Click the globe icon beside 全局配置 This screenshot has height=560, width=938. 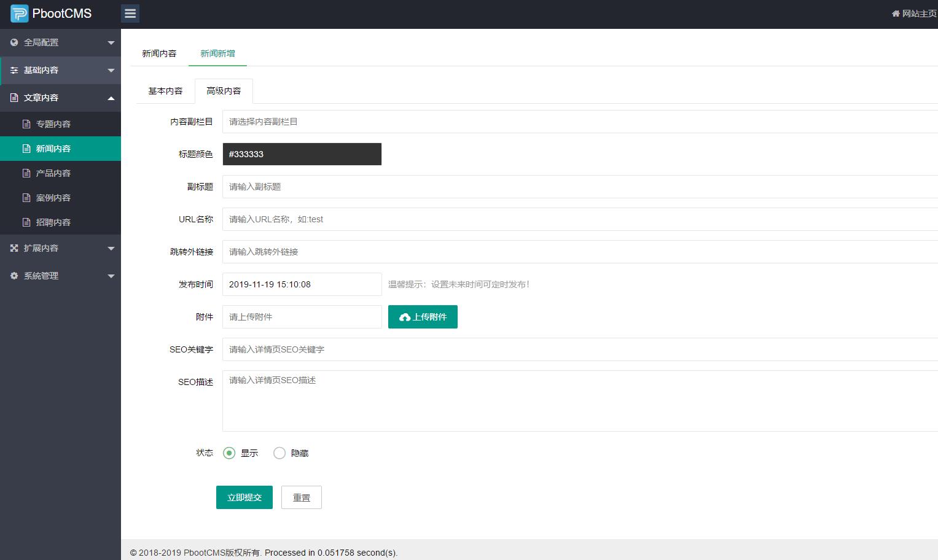pyautogui.click(x=14, y=42)
